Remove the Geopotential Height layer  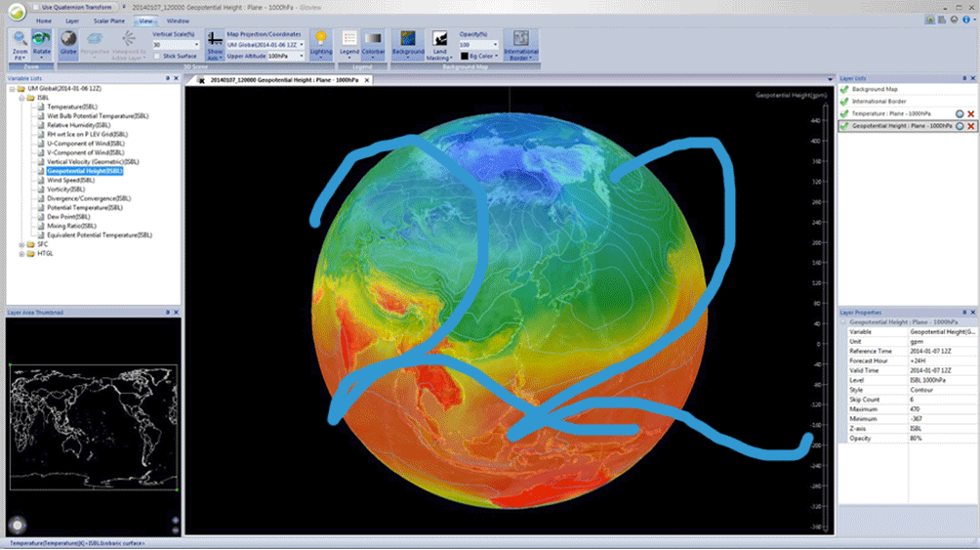[970, 126]
